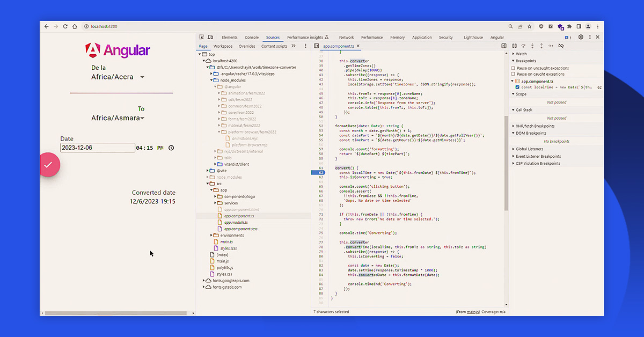Click the step over debugger icon

click(523, 46)
